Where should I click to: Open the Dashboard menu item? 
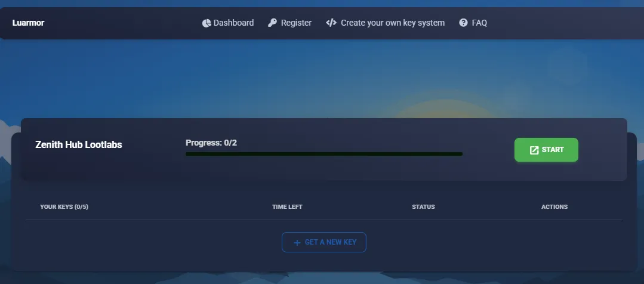pos(228,23)
